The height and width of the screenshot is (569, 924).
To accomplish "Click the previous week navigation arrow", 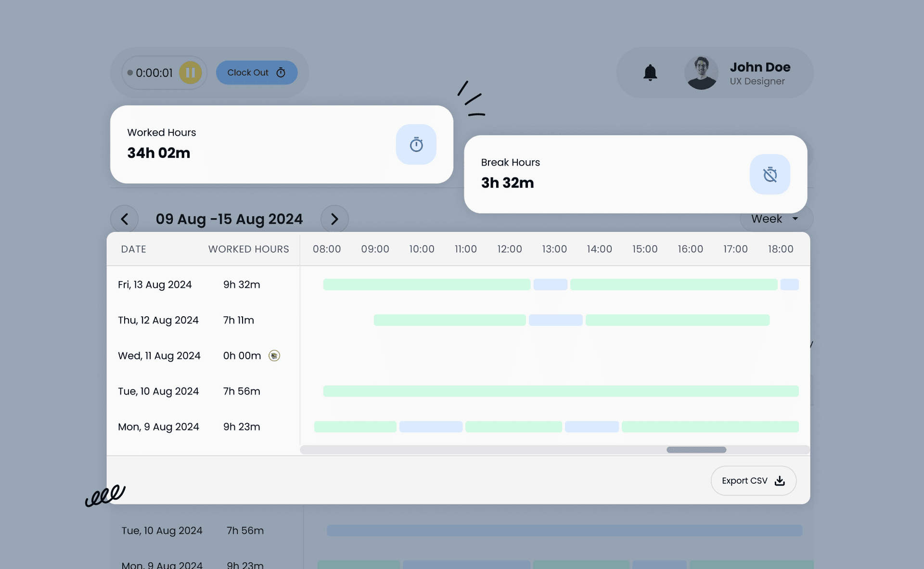I will (x=124, y=219).
